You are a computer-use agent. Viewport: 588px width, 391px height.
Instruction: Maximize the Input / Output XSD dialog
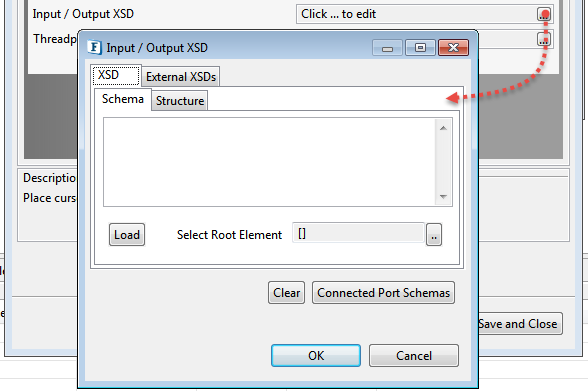420,48
